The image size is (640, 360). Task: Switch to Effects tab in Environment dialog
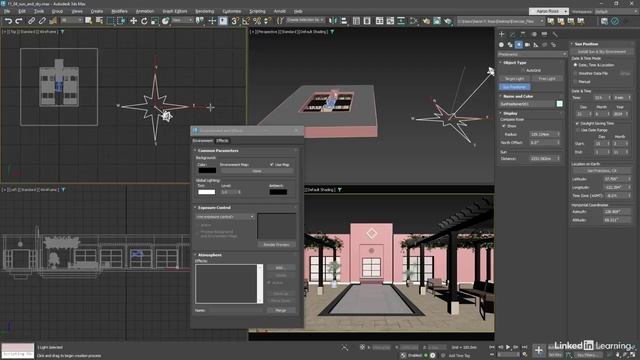coord(222,141)
